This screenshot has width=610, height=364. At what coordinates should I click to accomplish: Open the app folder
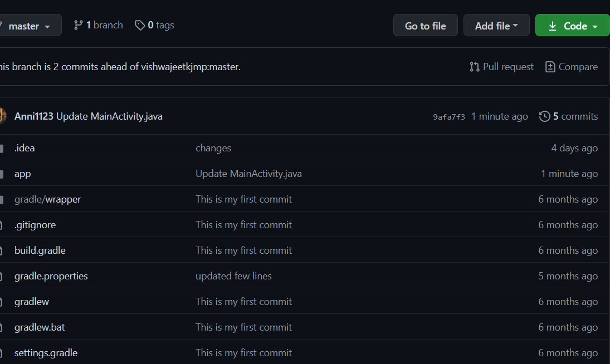[23, 174]
